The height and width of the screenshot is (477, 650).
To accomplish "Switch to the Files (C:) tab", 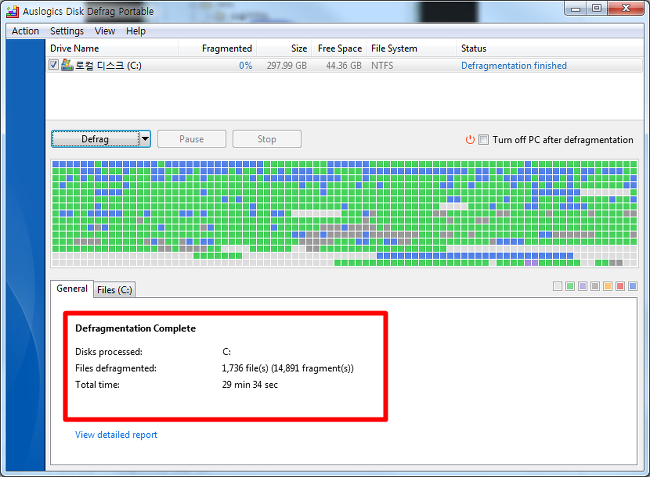I will (x=115, y=290).
